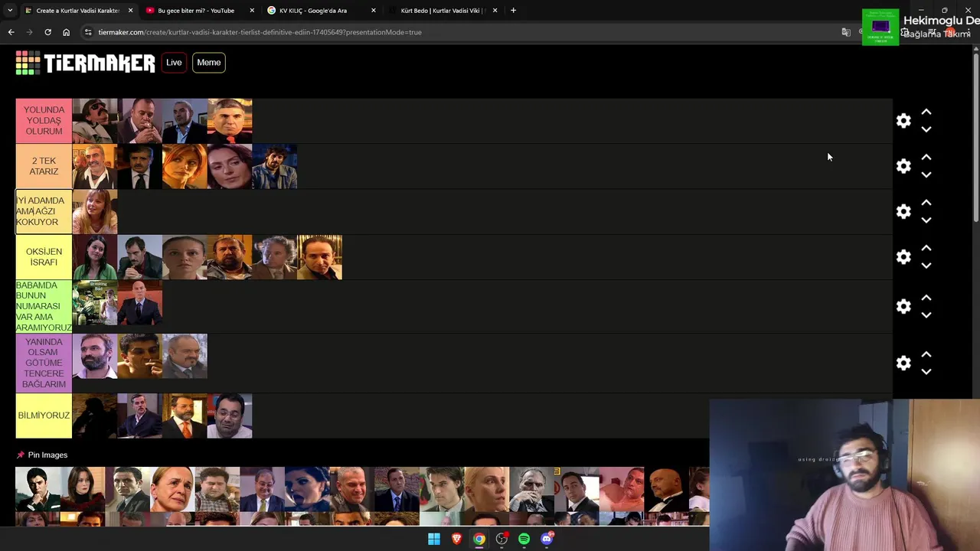Move 2 TEK ATARIZ row down
This screenshot has height=551, width=980.
click(926, 174)
